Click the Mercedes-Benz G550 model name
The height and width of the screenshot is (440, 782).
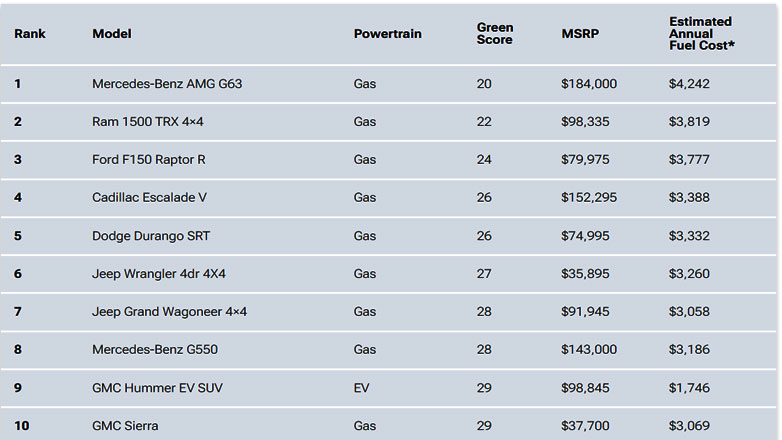[155, 350]
